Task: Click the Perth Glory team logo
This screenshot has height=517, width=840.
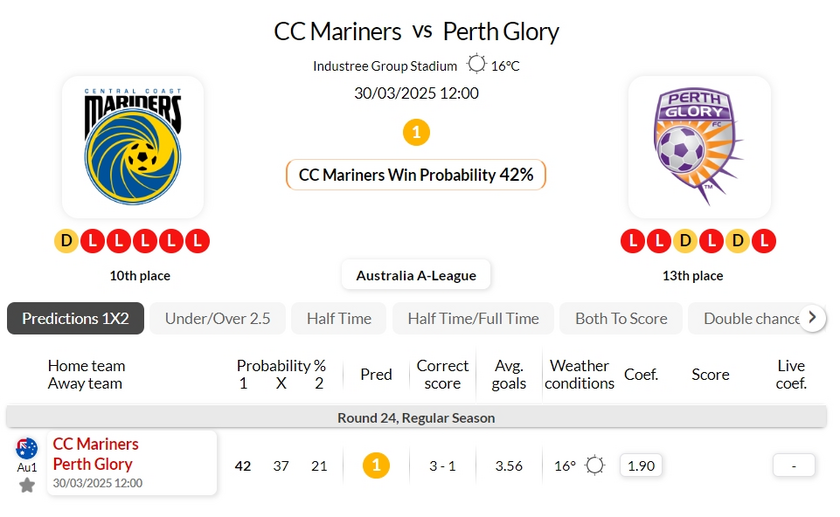Action: pos(699,146)
